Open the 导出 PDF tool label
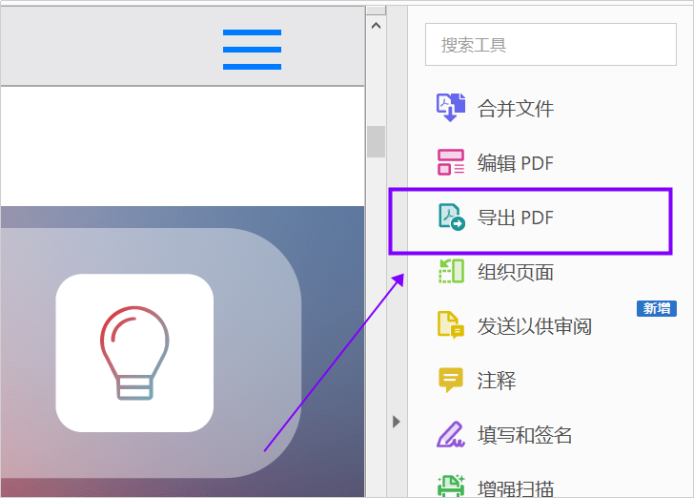Screen dimensions: 695x499 [515, 218]
